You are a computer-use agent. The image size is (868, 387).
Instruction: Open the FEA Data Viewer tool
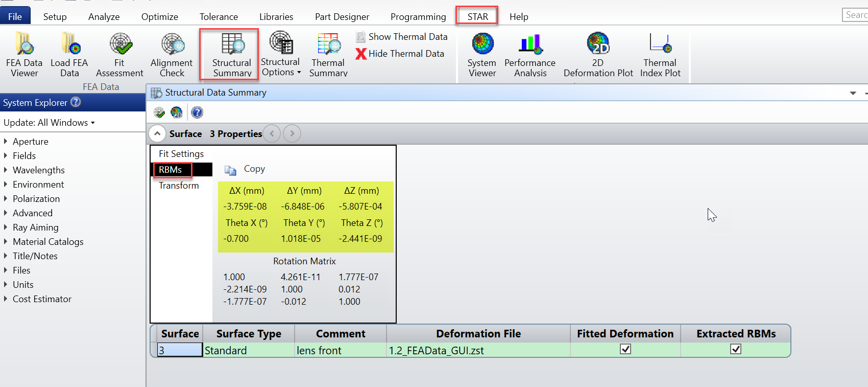coord(24,54)
